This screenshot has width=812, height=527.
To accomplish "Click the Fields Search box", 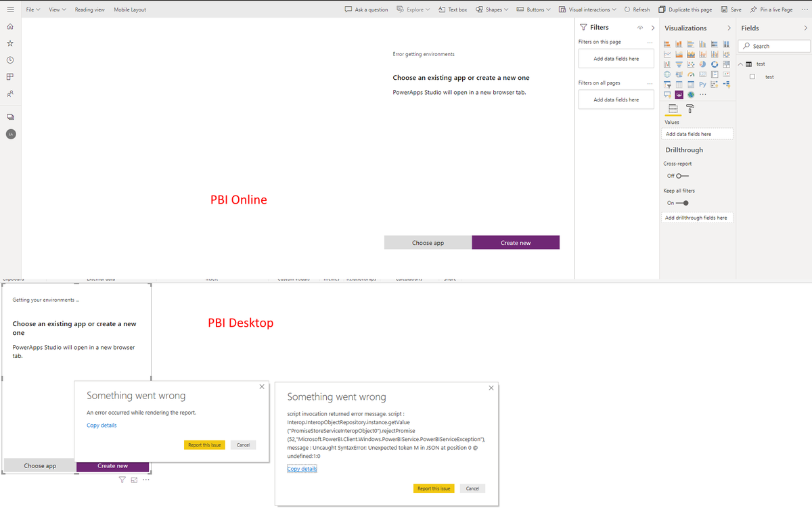I will point(773,46).
